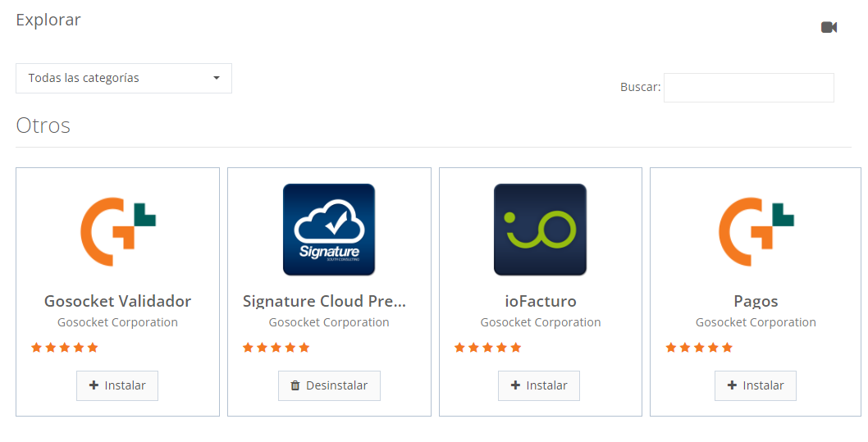868x442 pixels.
Task: Focus the Buscar search field
Action: point(748,88)
